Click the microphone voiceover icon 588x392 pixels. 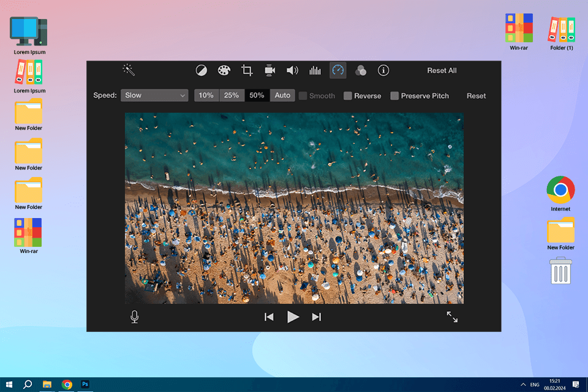coord(135,317)
